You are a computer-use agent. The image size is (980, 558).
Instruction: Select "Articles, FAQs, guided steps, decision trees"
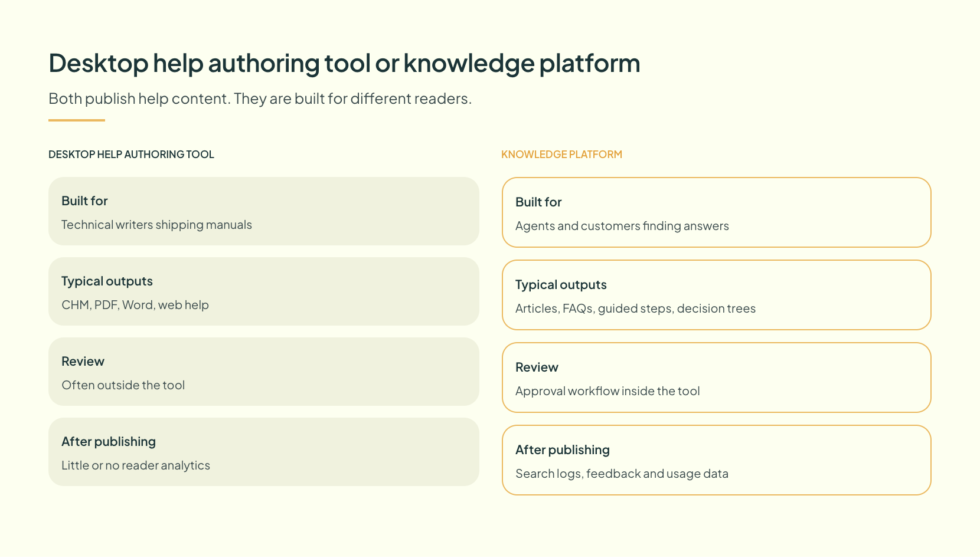pyautogui.click(x=635, y=308)
